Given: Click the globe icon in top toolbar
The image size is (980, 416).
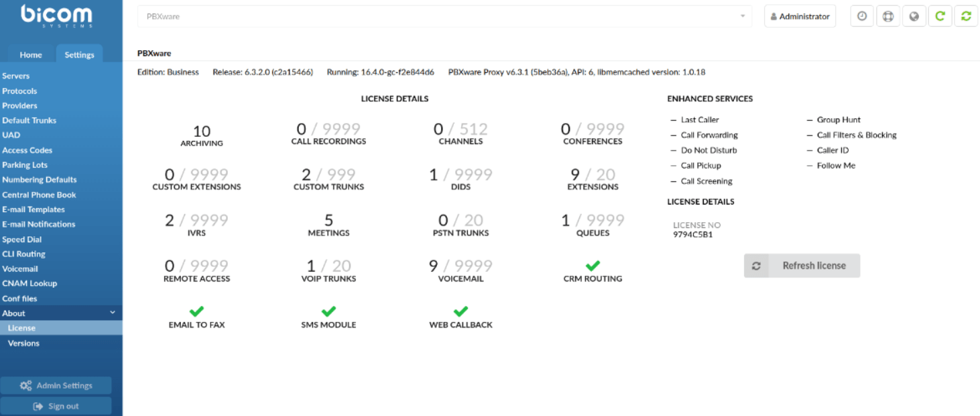Looking at the screenshot, I should coord(914,16).
